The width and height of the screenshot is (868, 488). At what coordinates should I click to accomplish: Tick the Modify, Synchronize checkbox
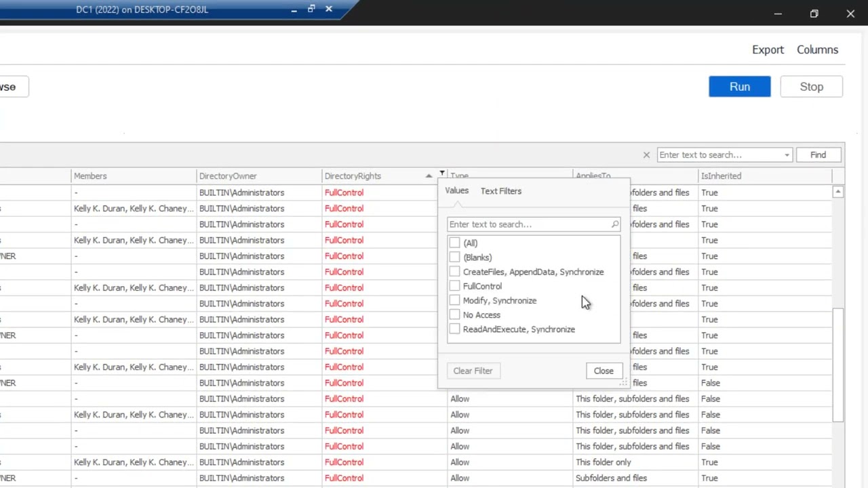(x=454, y=300)
